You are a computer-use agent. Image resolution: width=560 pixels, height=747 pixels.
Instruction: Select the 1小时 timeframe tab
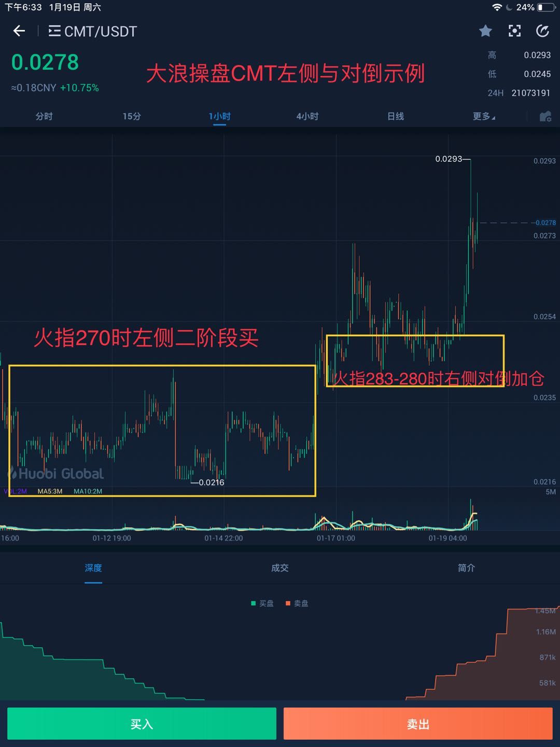220,116
